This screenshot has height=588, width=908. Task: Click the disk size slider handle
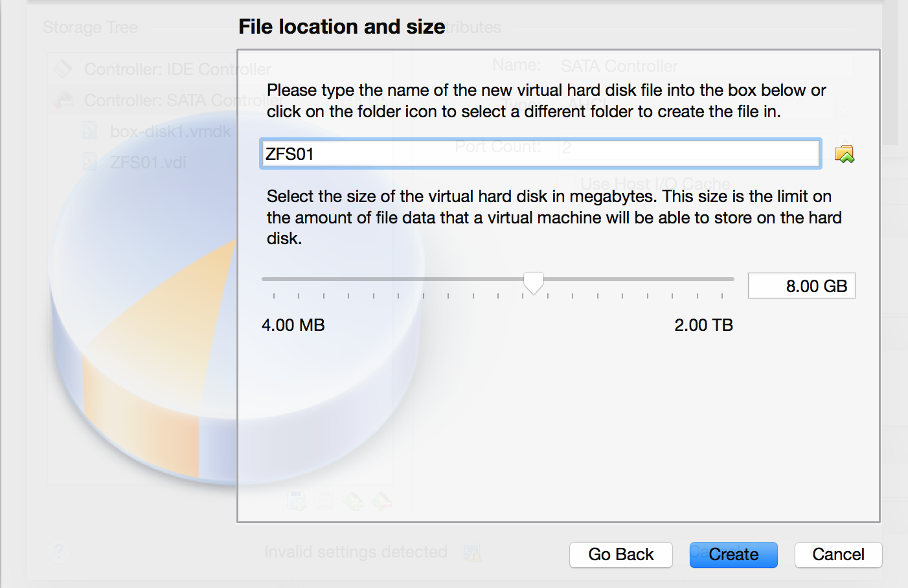tap(534, 282)
